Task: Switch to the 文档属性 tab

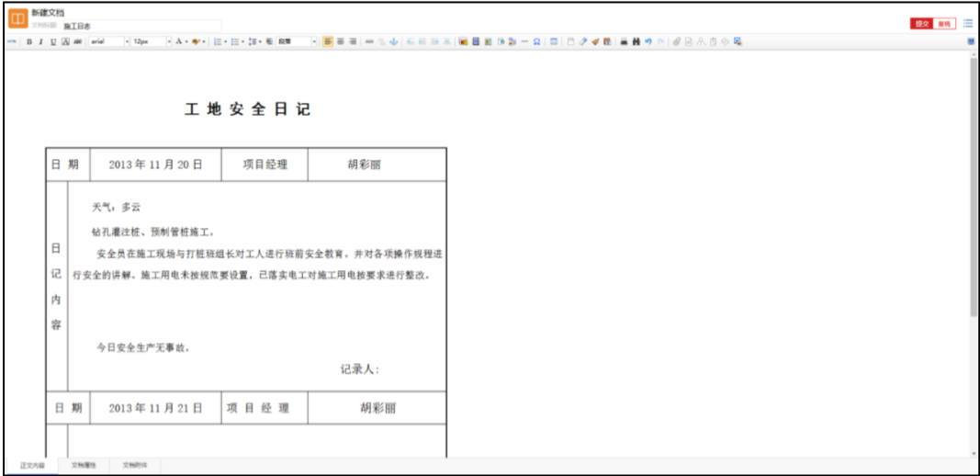Action: pos(84,465)
